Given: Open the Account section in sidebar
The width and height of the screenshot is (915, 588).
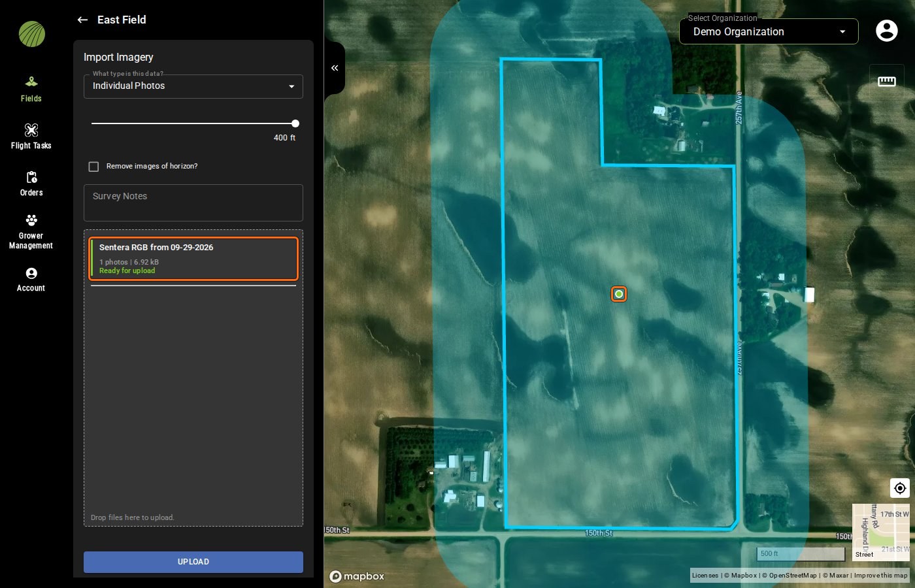Looking at the screenshot, I should pyautogui.click(x=31, y=280).
